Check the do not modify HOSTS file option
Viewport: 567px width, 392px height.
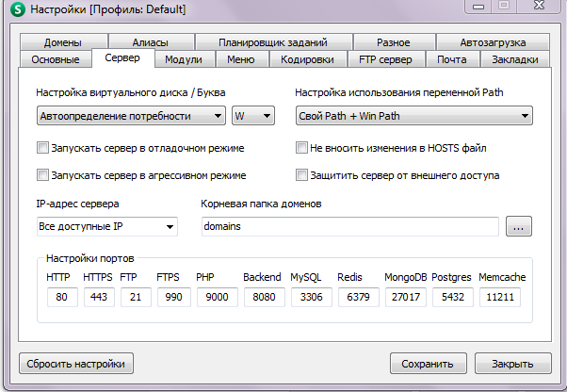[302, 148]
